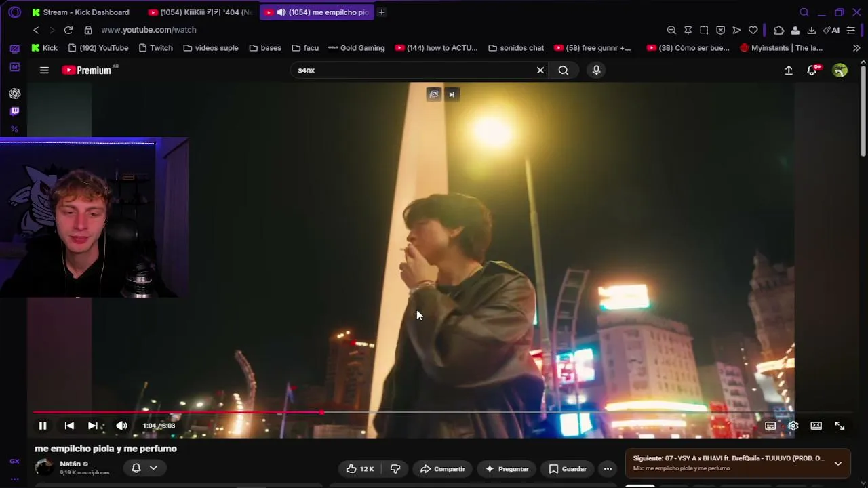The width and height of the screenshot is (868, 488).
Task: Open browser profile account icon
Action: point(795,30)
